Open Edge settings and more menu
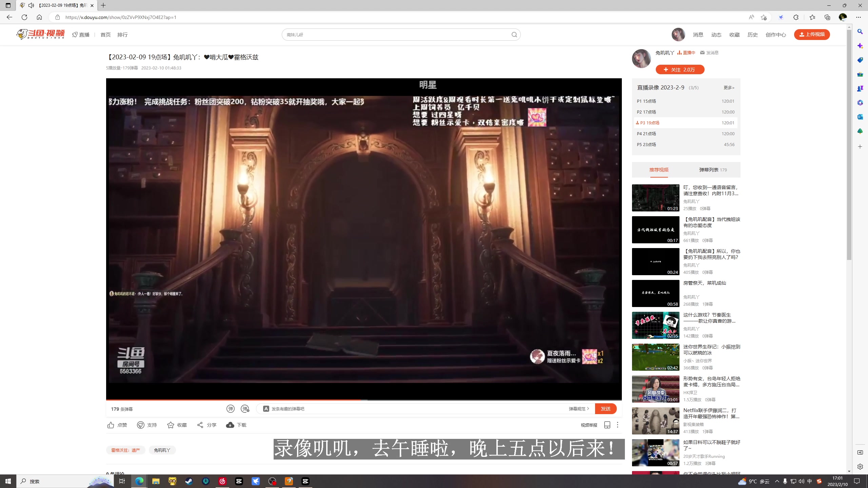 (x=859, y=17)
